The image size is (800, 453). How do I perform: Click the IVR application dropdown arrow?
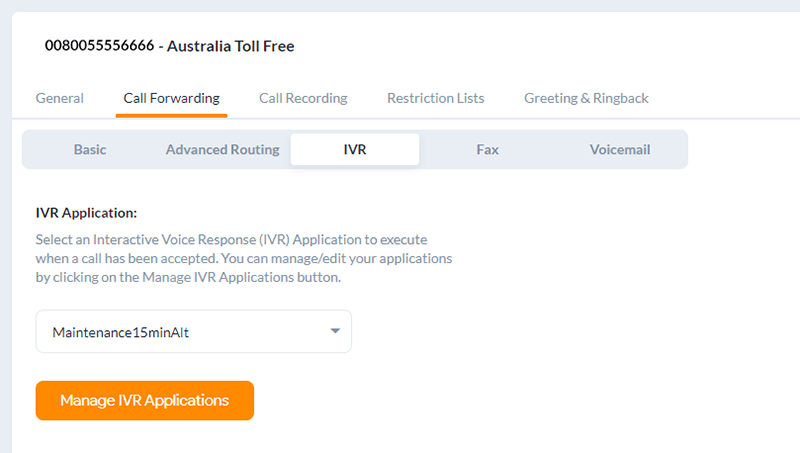(335, 331)
